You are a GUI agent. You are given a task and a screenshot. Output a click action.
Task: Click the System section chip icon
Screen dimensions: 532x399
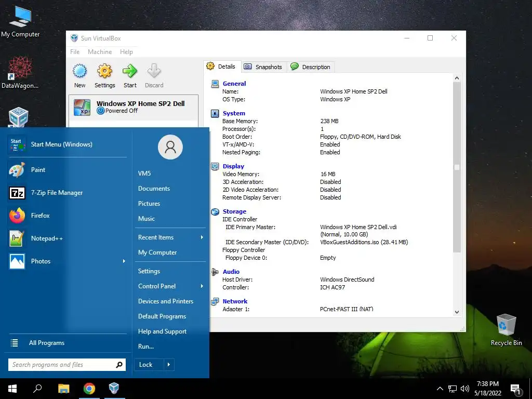click(x=215, y=113)
